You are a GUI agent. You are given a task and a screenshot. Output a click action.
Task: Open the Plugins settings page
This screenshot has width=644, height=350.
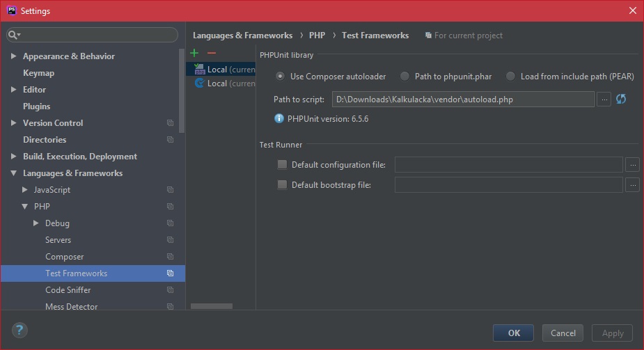click(37, 106)
